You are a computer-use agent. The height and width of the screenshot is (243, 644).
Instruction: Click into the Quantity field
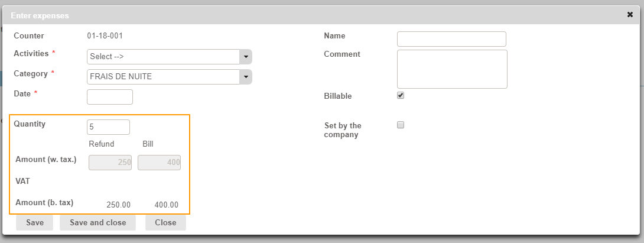click(108, 127)
